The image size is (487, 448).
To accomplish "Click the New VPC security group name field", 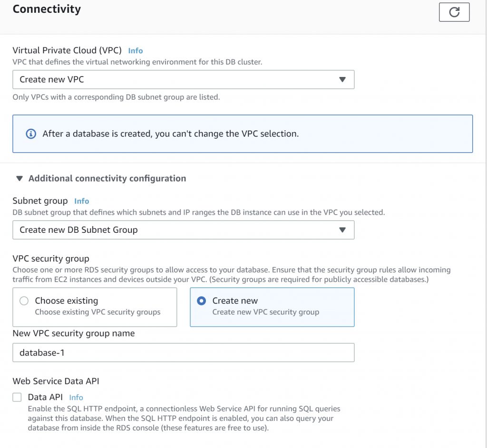I will [x=183, y=353].
